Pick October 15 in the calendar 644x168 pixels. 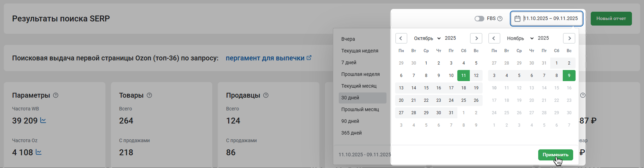[426, 88]
